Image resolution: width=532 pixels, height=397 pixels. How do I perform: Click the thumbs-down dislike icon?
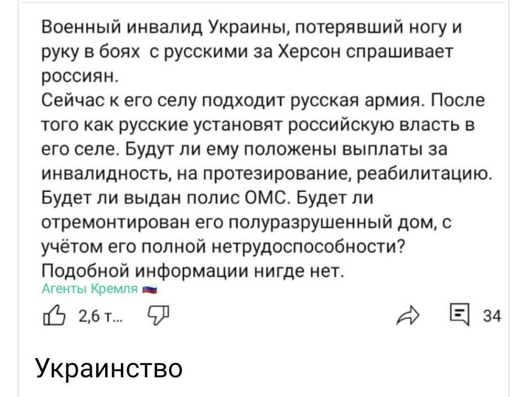[159, 316]
